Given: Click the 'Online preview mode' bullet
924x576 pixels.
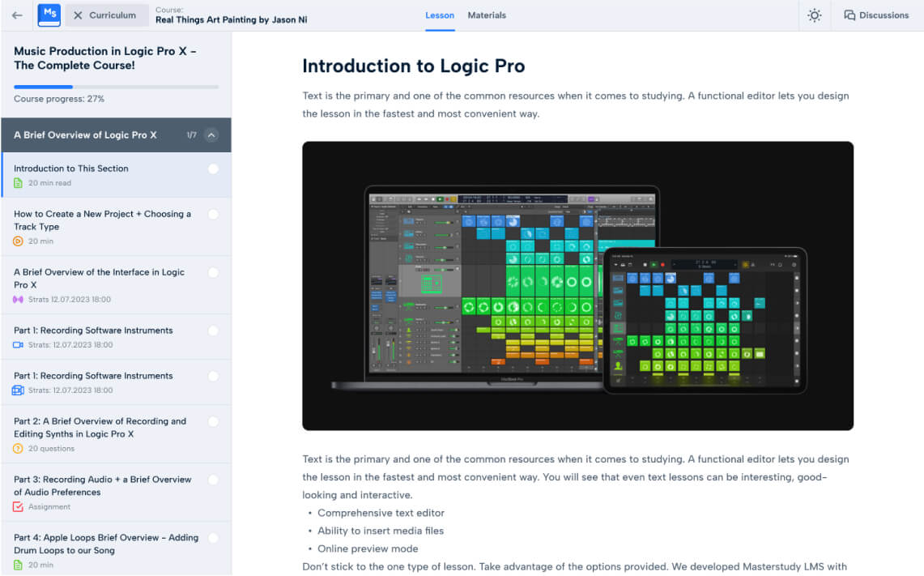Looking at the screenshot, I should coord(368,549).
